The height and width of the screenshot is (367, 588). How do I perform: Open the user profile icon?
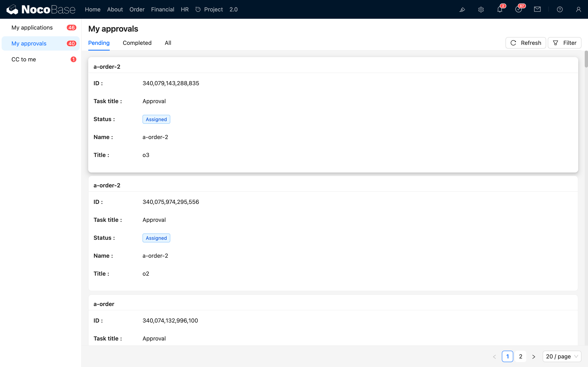[x=578, y=9]
